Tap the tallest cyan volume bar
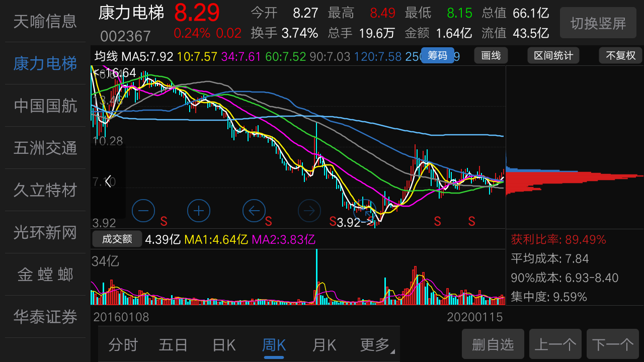644x362 pixels. click(x=316, y=277)
